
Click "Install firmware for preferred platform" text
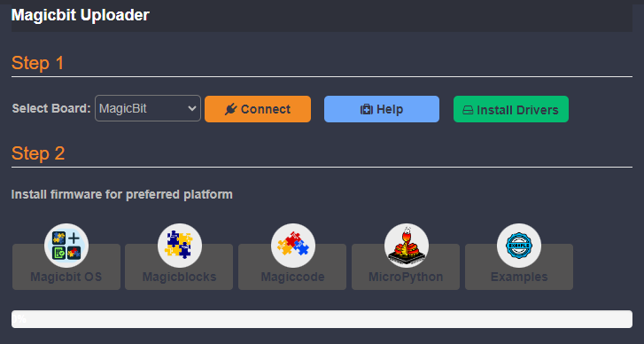pos(122,194)
